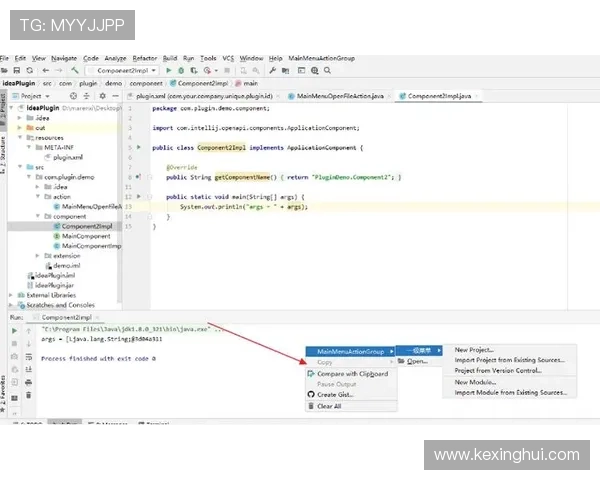Screen dimensions: 600x480
Task: Click the print icon in Run panel
Action: point(27,381)
